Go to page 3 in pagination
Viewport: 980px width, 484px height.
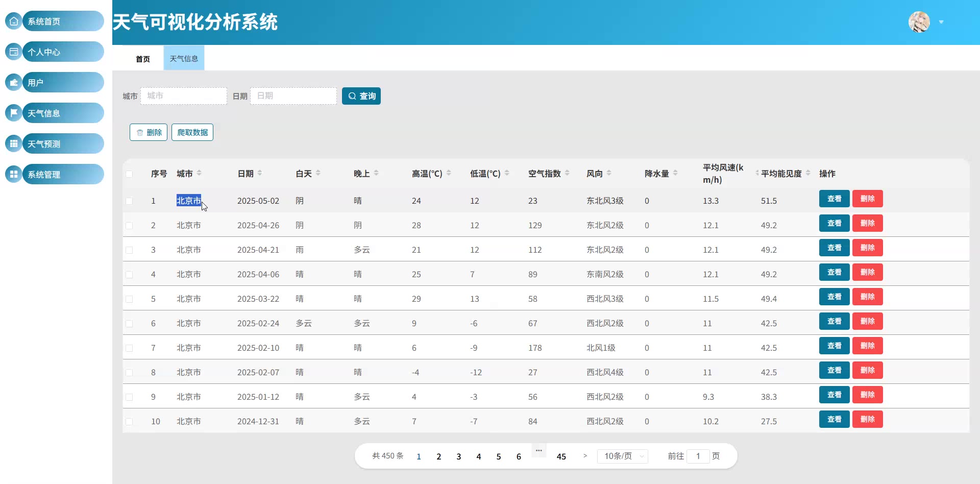point(458,456)
